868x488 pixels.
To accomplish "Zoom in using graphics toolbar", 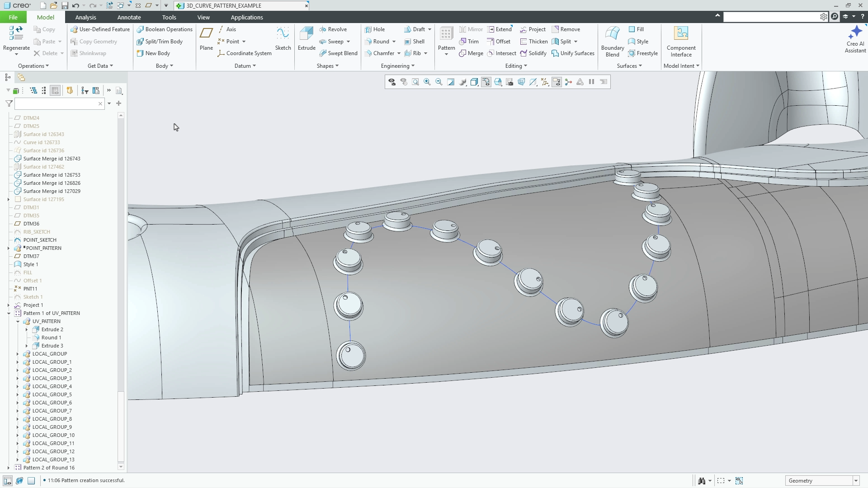I will pyautogui.click(x=427, y=82).
